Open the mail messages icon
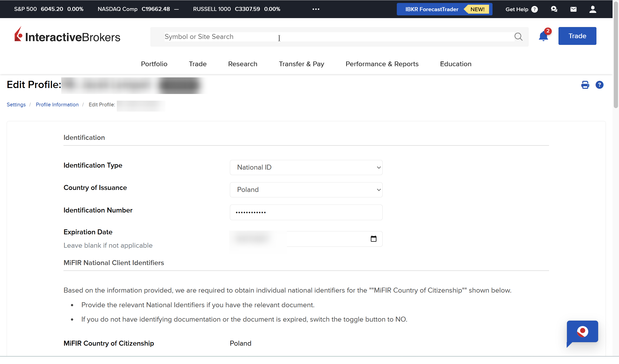The image size is (619, 364). coord(573,9)
